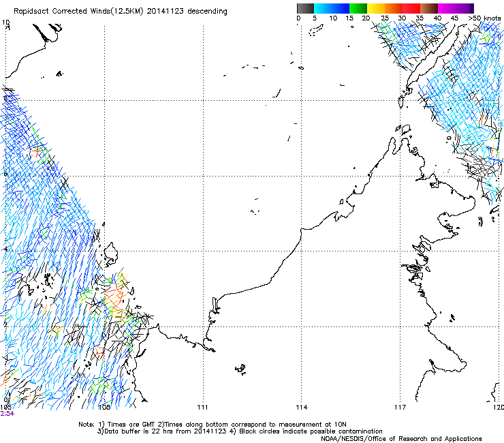The image size is (504, 443).
Task: Click the green 15-20 knots color band
Action: click(358, 8)
